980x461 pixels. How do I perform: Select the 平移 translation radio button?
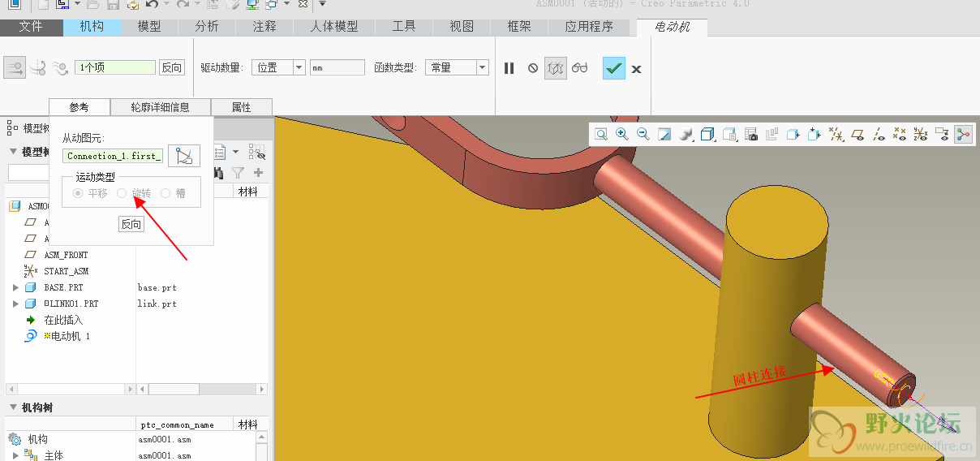point(78,193)
